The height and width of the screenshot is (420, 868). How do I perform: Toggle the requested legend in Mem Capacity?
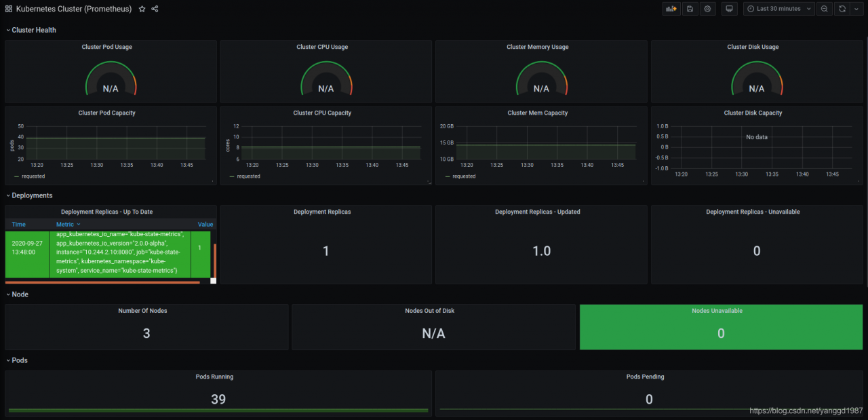coord(464,176)
